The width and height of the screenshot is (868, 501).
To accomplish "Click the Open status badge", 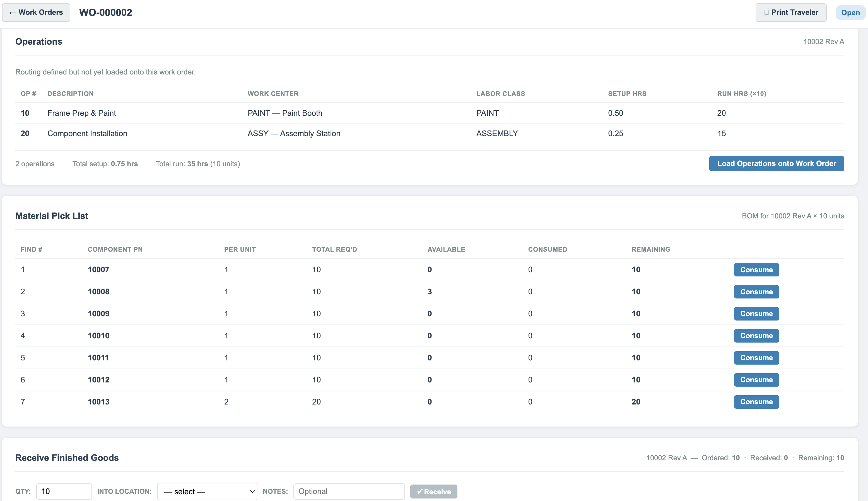I will pos(850,13).
